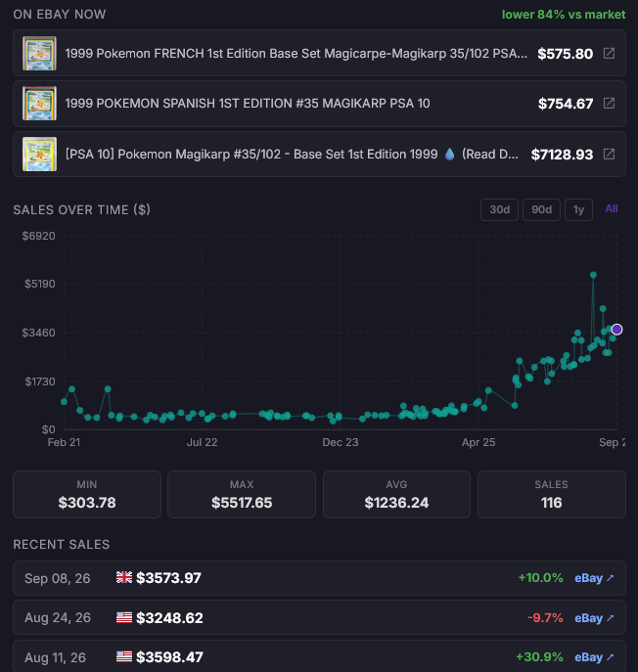Click Spanish 1st Edition Magikarp thumbnail
The width and height of the screenshot is (638, 672).
point(39,104)
